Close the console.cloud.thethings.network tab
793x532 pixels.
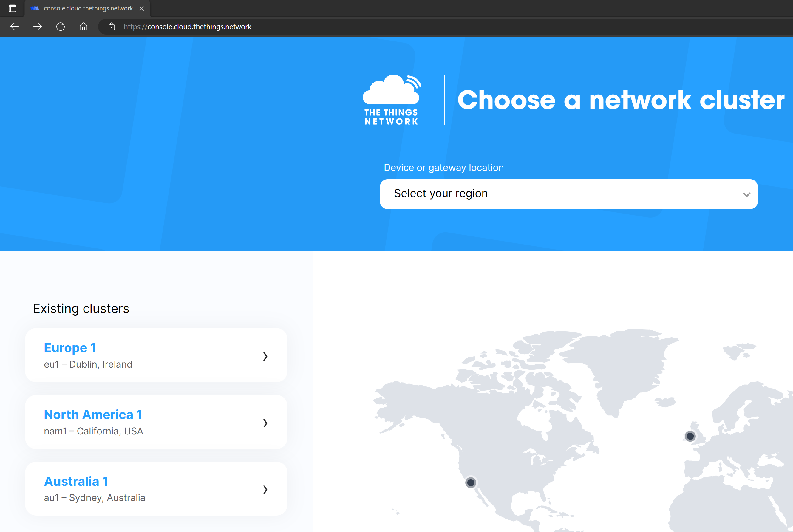[x=142, y=8]
